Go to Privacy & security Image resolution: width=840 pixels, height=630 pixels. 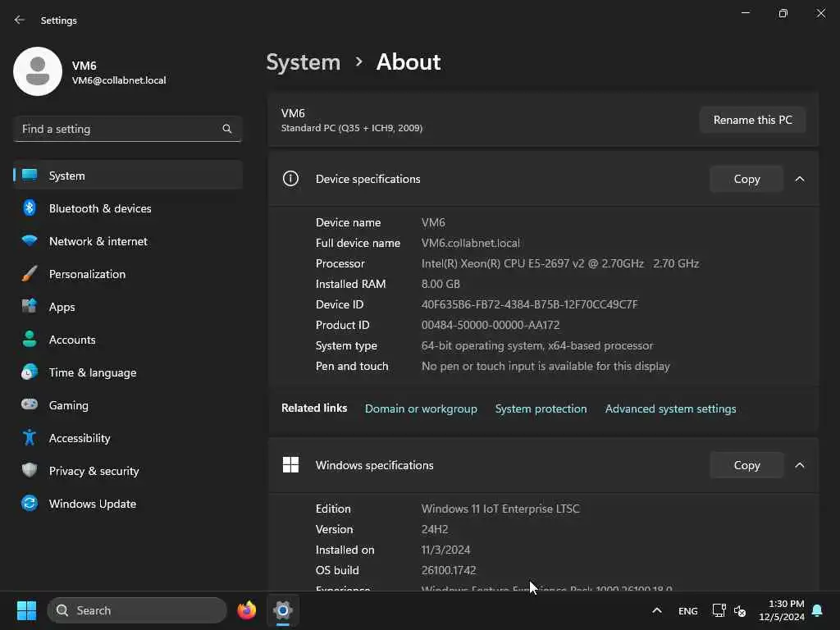click(128, 471)
